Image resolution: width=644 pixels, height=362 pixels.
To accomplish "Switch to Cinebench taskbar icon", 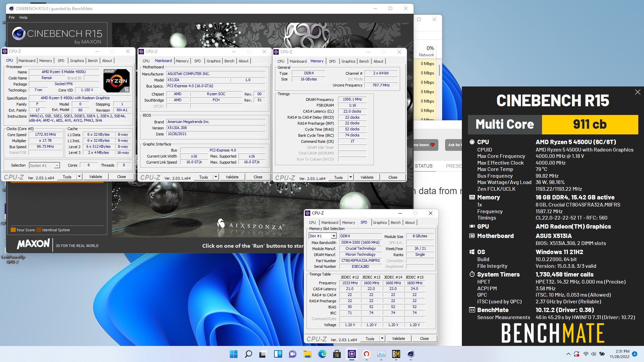I will tap(411, 354).
